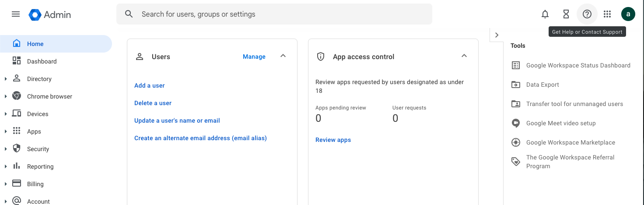Click the Get Help question mark icon
The width and height of the screenshot is (644, 205).
[587, 14]
